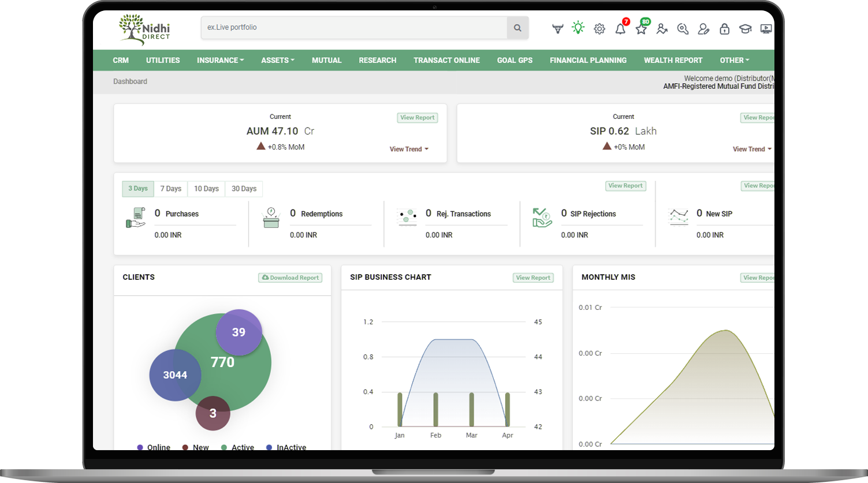Click the padlock icon in header
Image resolution: width=868 pixels, height=483 pixels.
click(x=724, y=29)
